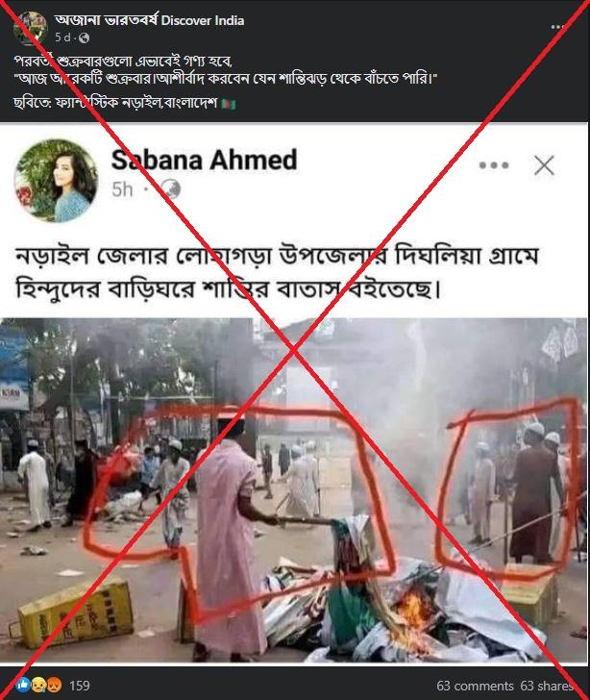Click the 5h timestamp on Sabana Ahmed's post
590x700 pixels.
[x=122, y=189]
